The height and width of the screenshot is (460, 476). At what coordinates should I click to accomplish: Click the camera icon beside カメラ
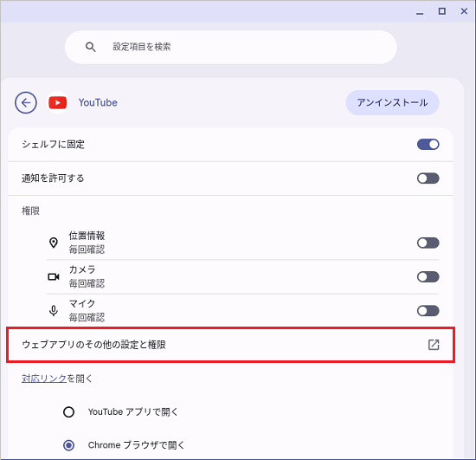click(54, 276)
